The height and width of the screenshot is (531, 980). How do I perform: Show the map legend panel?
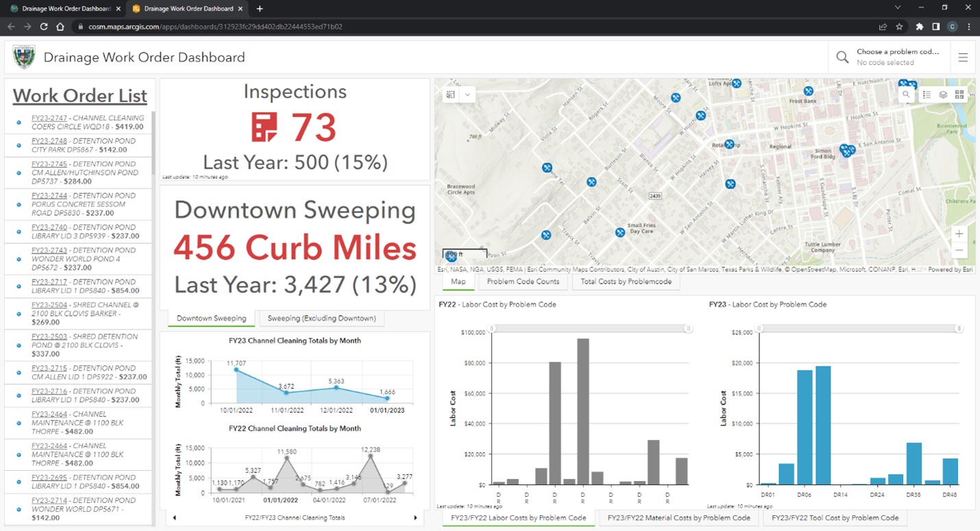click(x=927, y=95)
